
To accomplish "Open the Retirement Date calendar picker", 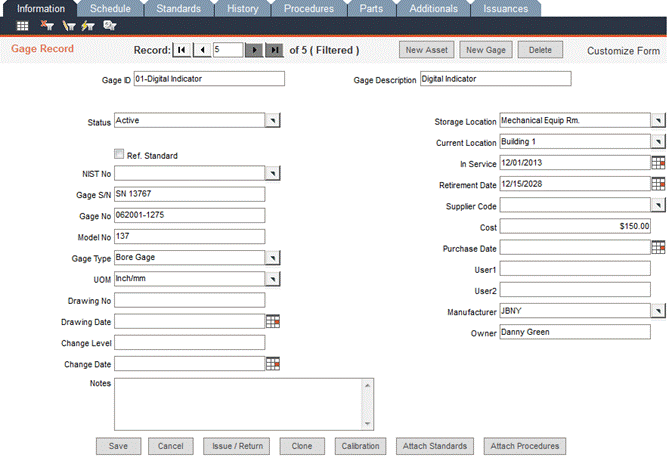I will pyautogui.click(x=658, y=184).
